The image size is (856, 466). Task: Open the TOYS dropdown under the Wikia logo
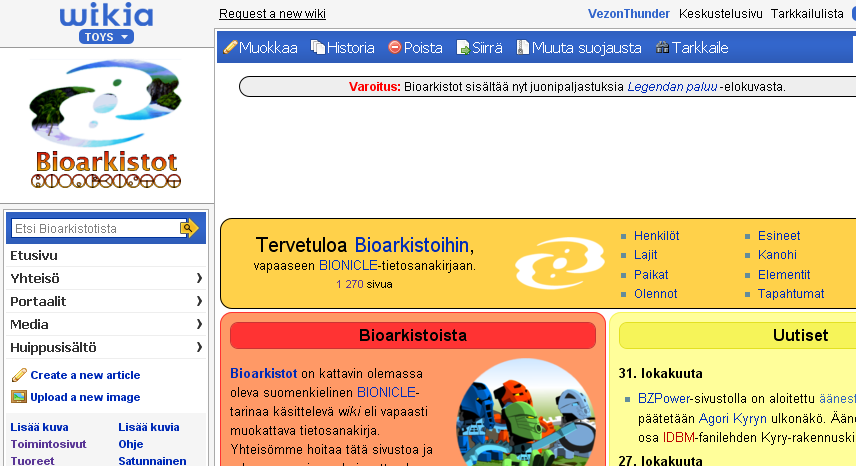tap(106, 37)
